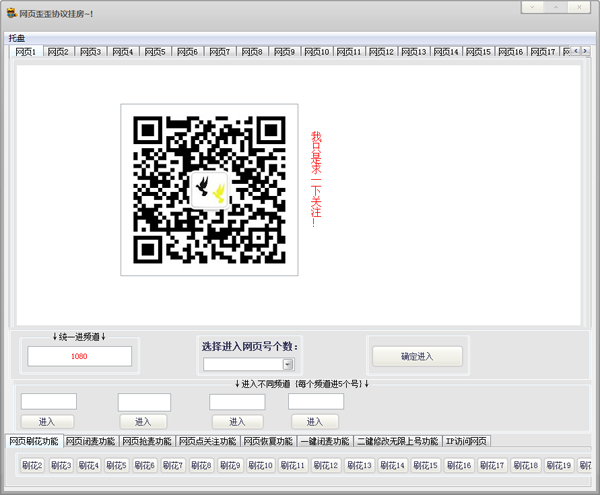Click the rightmost 进入 button

(315, 422)
